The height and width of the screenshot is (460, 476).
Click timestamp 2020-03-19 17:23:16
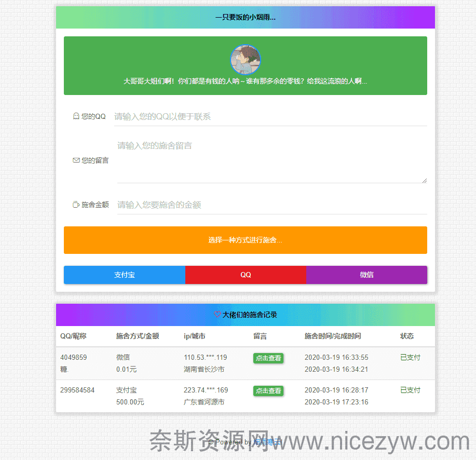pos(336,402)
